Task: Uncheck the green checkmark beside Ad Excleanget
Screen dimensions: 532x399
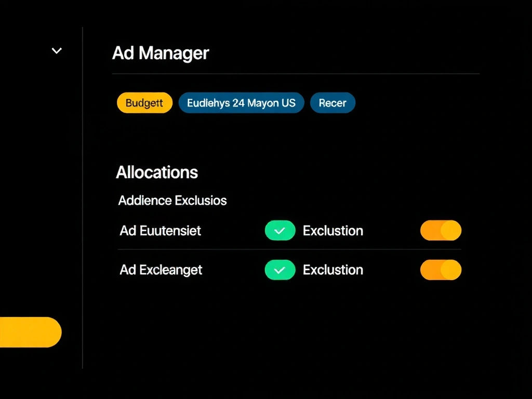Action: (280, 270)
